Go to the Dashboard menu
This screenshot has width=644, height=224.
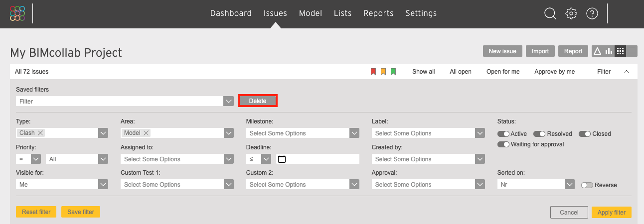tap(231, 13)
